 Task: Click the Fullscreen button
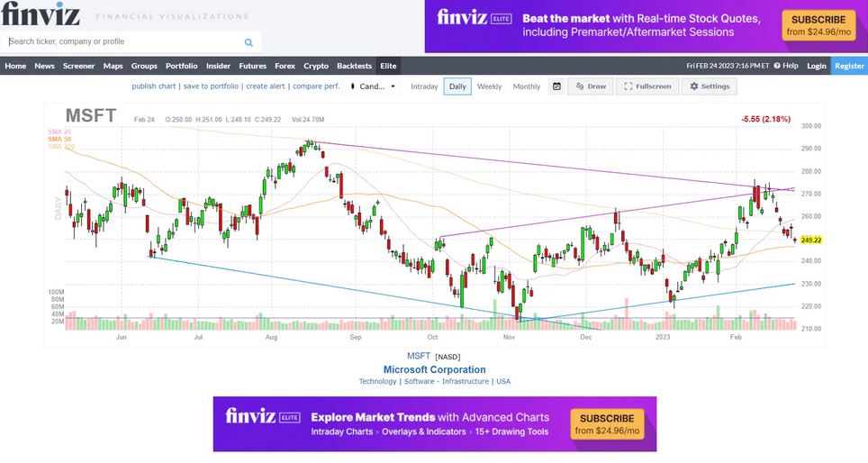pos(647,86)
